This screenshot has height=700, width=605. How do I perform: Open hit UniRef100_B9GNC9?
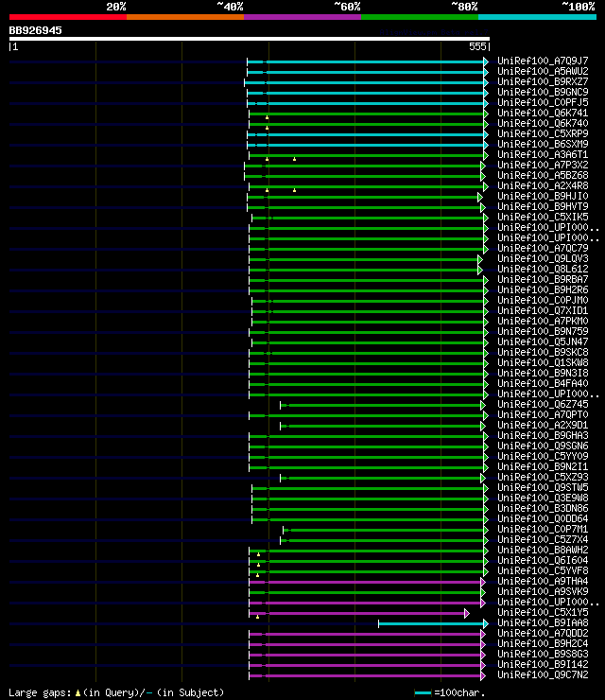pyautogui.click(x=543, y=92)
